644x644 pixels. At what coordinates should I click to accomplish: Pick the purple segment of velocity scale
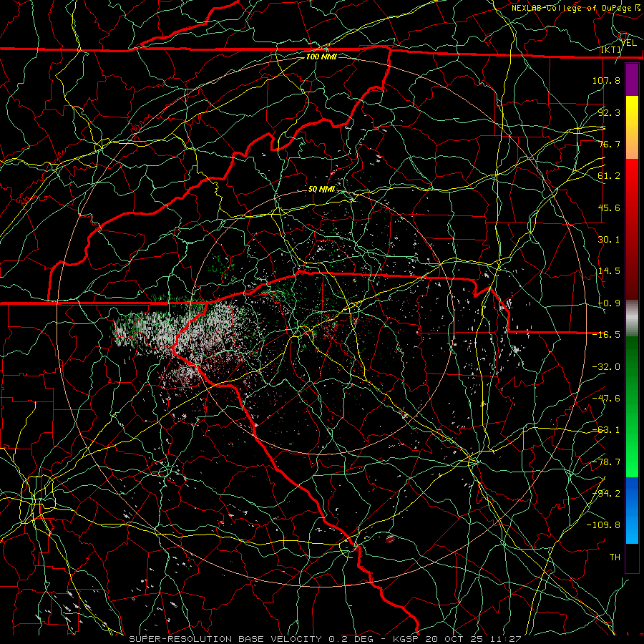pos(632,79)
